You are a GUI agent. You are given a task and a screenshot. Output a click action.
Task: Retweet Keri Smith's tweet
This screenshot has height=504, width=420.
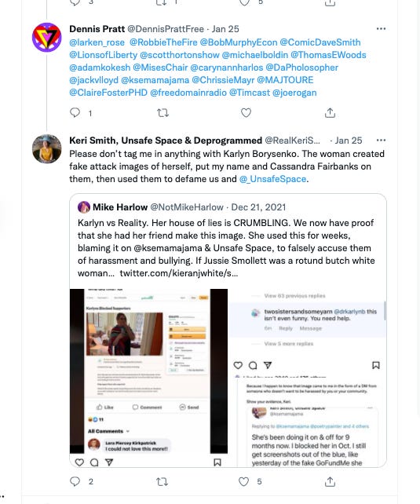(162, 481)
